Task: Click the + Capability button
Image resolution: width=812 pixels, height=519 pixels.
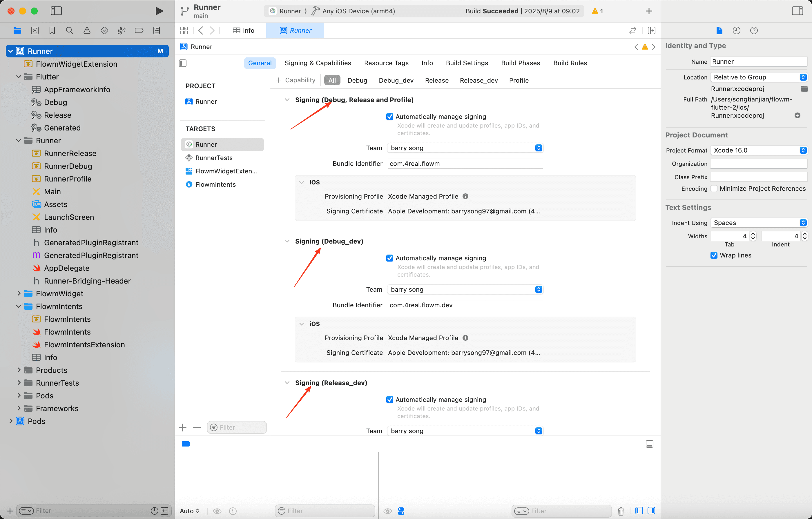Action: pos(296,80)
